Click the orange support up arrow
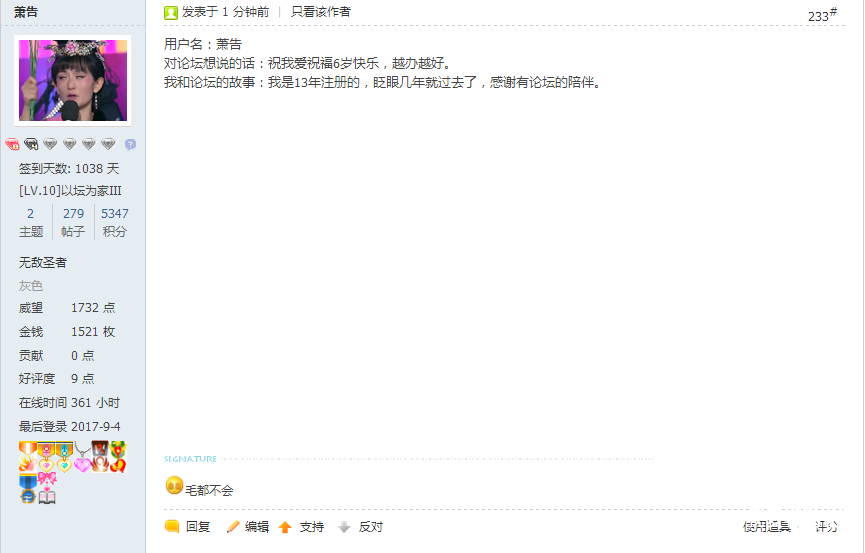Viewport: 865px width, 553px height. click(285, 528)
